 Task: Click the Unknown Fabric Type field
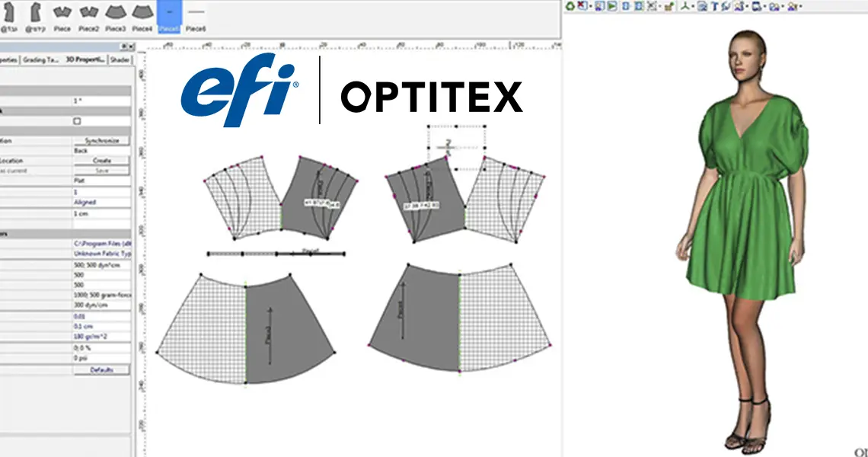click(x=101, y=253)
